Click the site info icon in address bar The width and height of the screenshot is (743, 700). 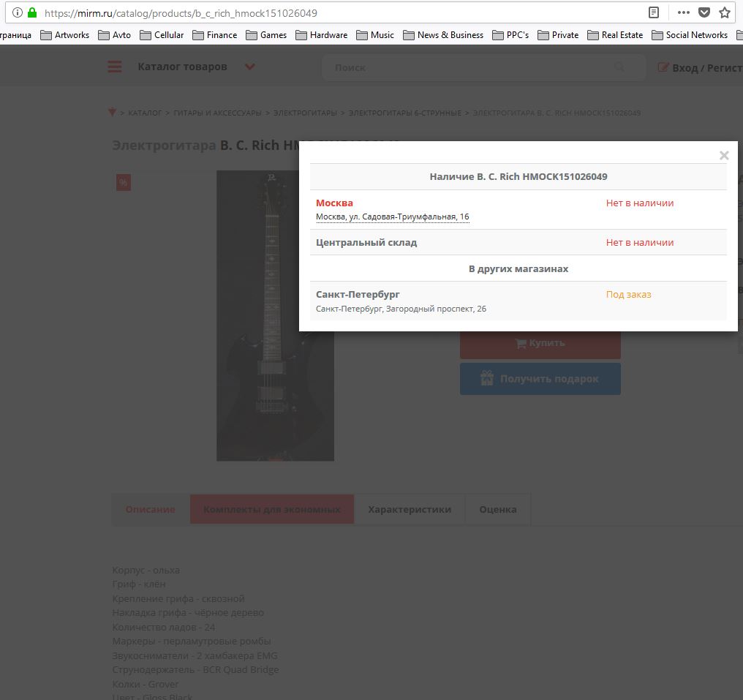[17, 12]
